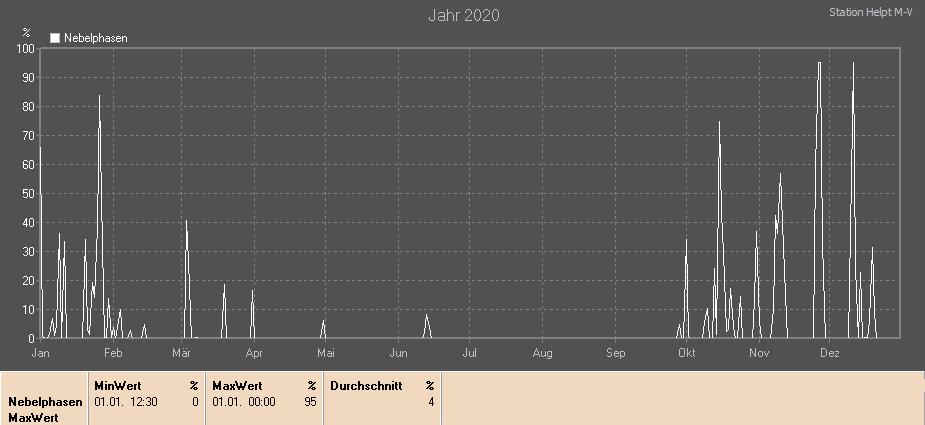Click the chart title Jahr 2020
The width and height of the screenshot is (925, 425).
(x=463, y=15)
